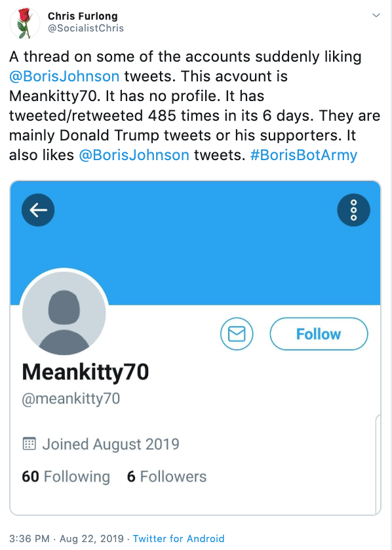Viewport: 392px width, 550px height.
Task: Open the three-dot overflow menu on Meankitty70's profile
Action: 353,209
